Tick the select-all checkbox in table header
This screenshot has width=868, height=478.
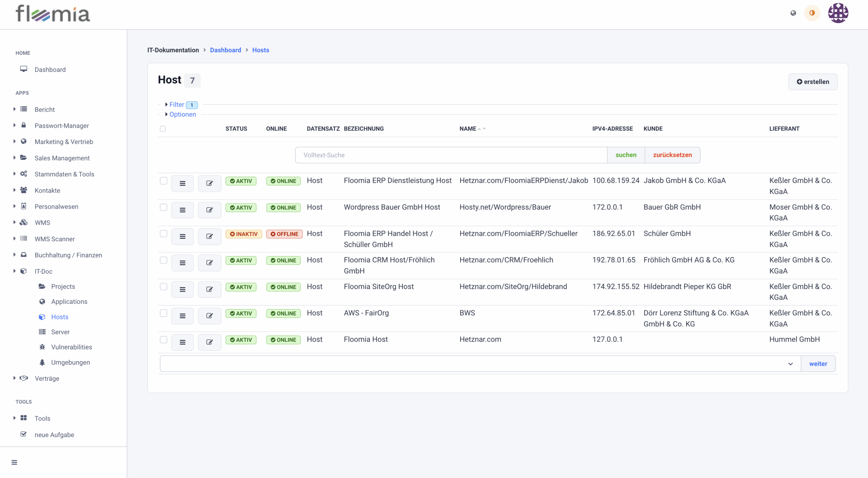click(163, 129)
